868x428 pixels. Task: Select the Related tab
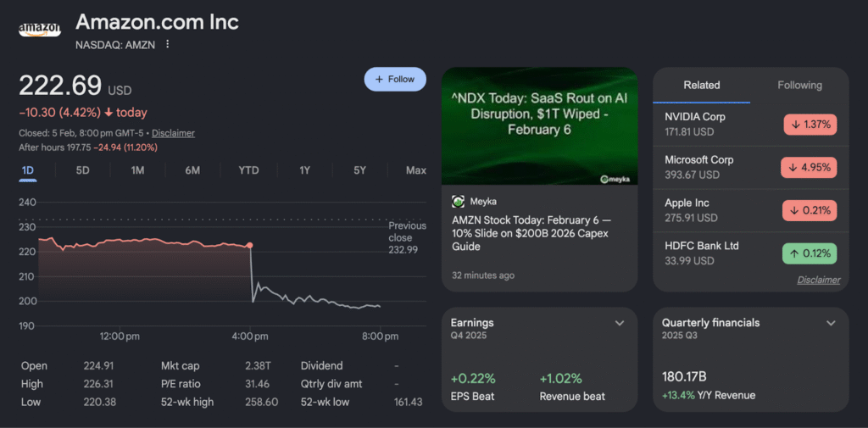(x=701, y=85)
